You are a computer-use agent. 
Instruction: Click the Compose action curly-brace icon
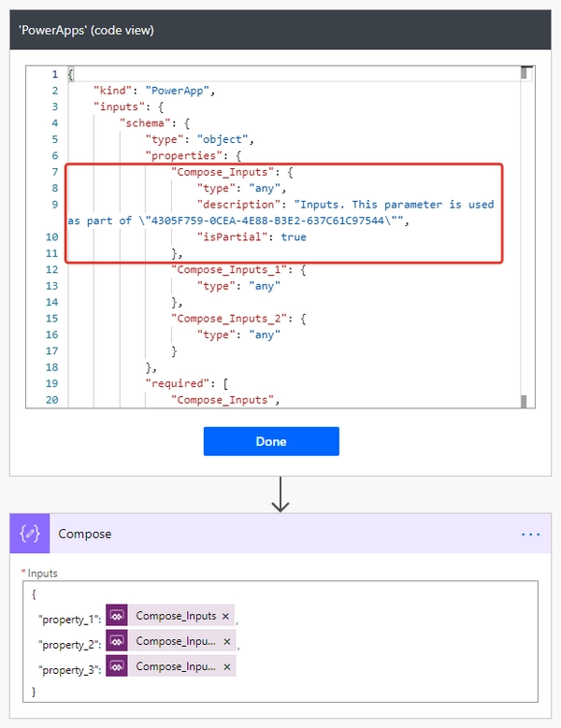30,534
